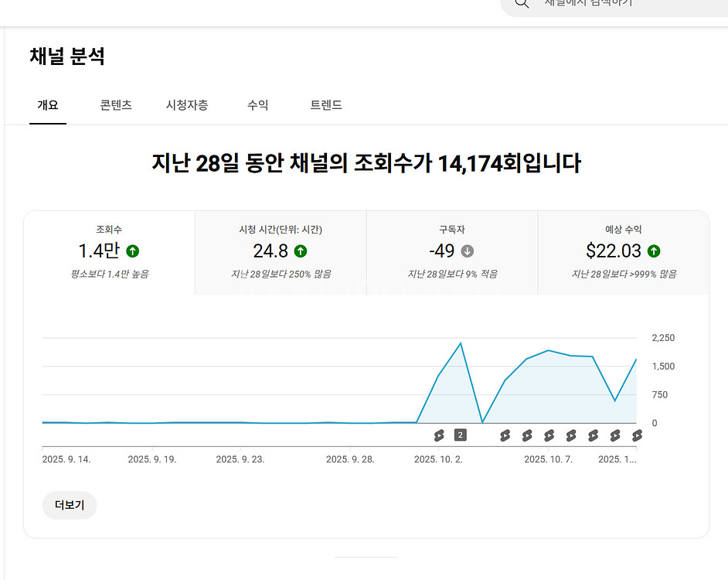Click the green up arrow beside 1.4만
728x580 pixels.
click(x=133, y=251)
